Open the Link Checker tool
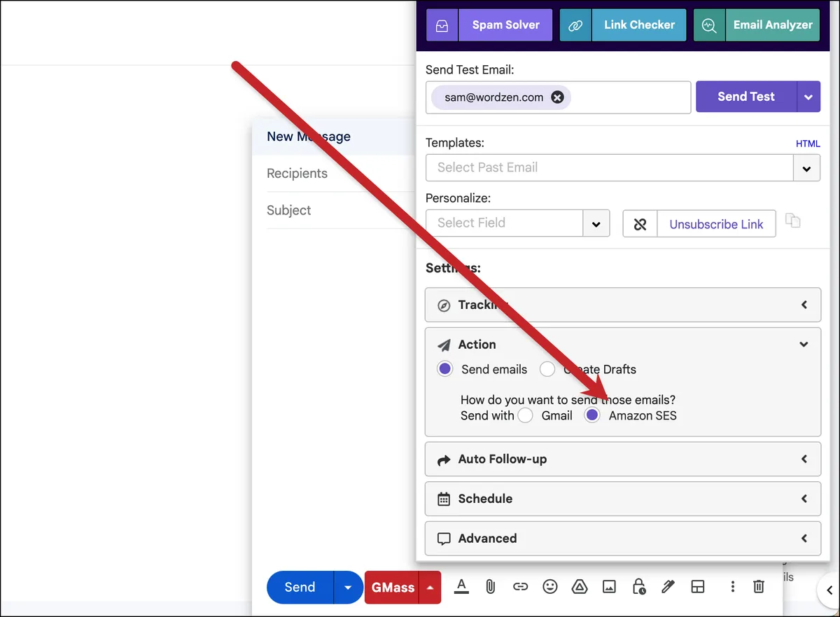Viewport: 840px width, 617px height. pos(639,25)
